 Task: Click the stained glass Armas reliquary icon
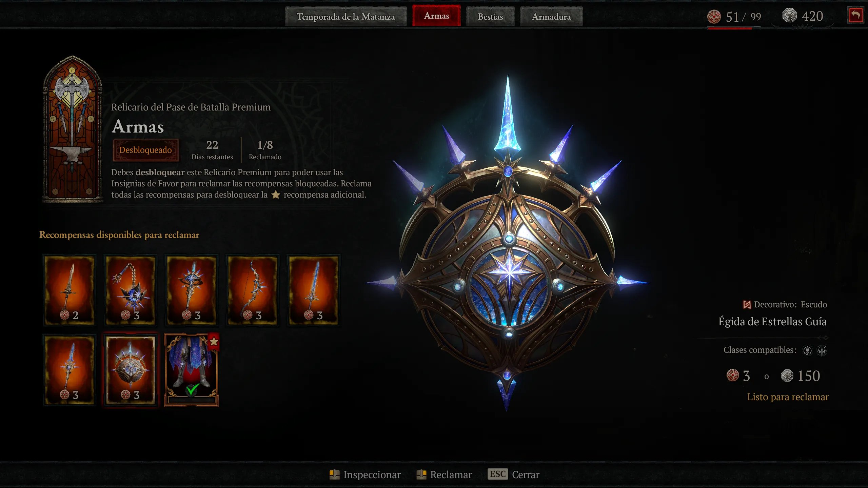point(72,129)
